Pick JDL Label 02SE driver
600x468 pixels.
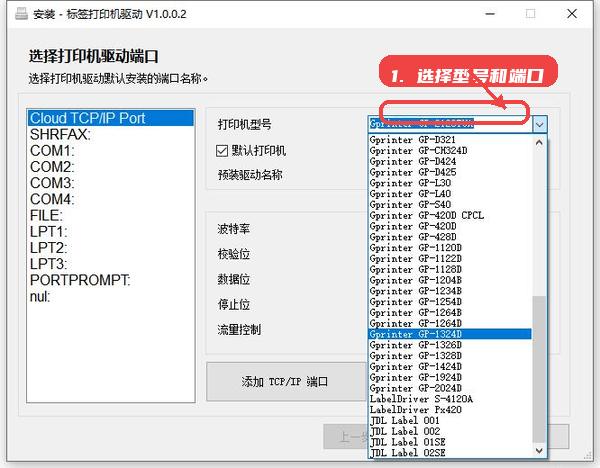(450, 453)
